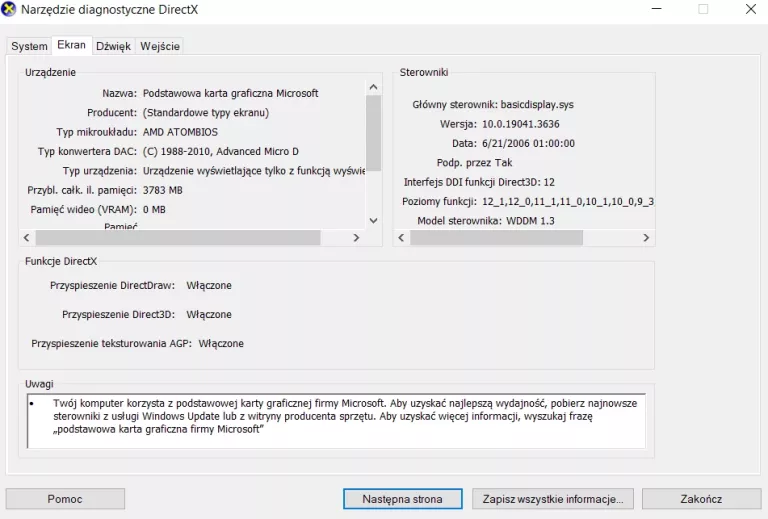
Task: Click the horizontal scrollbar thumb in Urządzenie
Action: [x=178, y=238]
